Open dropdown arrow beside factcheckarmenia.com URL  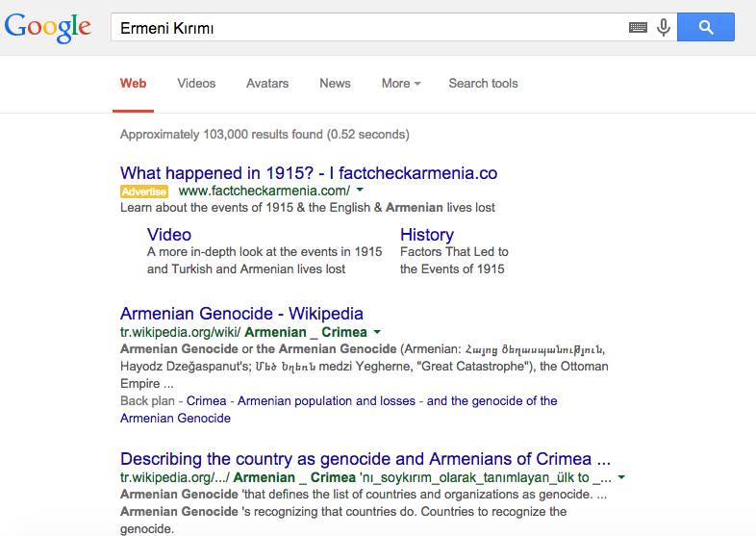(x=359, y=191)
